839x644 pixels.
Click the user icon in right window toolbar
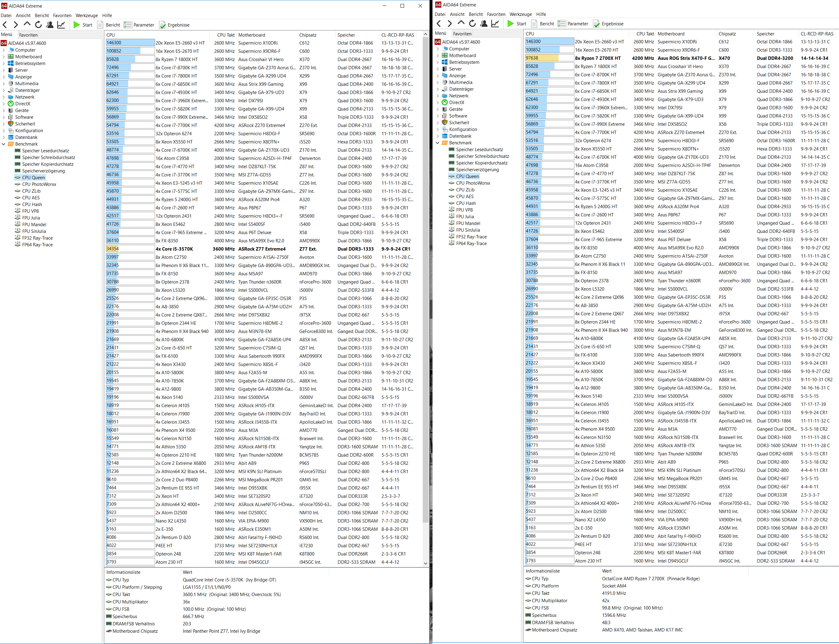pos(484,24)
